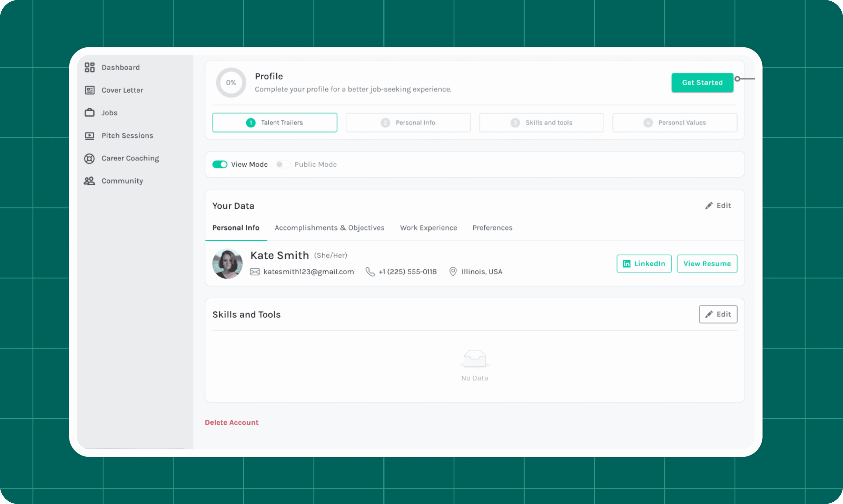This screenshot has width=843, height=504.
Task: Click the Community people icon
Action: tap(89, 181)
